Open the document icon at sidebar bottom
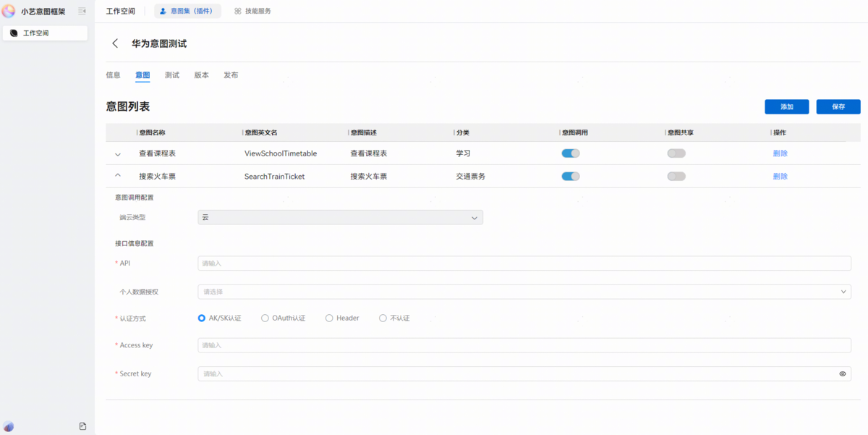The image size is (868, 435). point(82,426)
